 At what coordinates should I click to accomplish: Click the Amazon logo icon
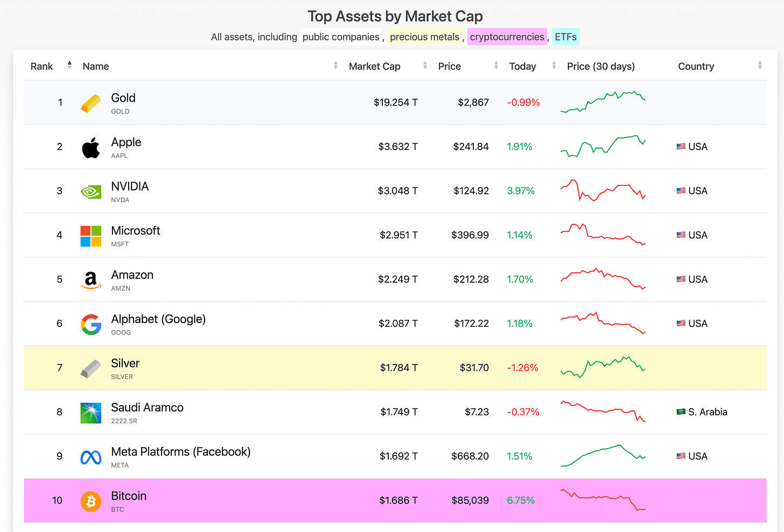click(91, 280)
